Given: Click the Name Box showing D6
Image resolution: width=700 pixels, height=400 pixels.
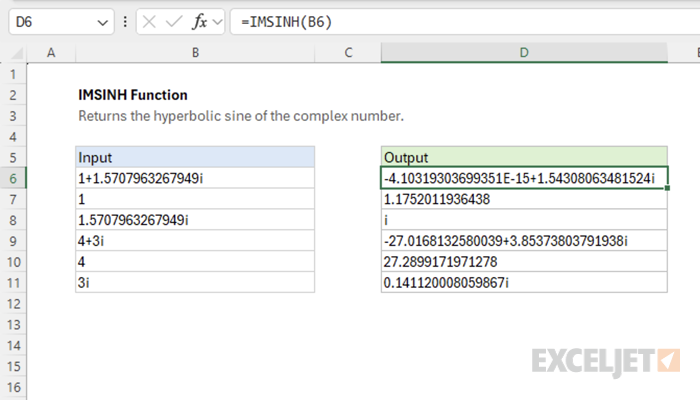Looking at the screenshot, I should click(61, 22).
